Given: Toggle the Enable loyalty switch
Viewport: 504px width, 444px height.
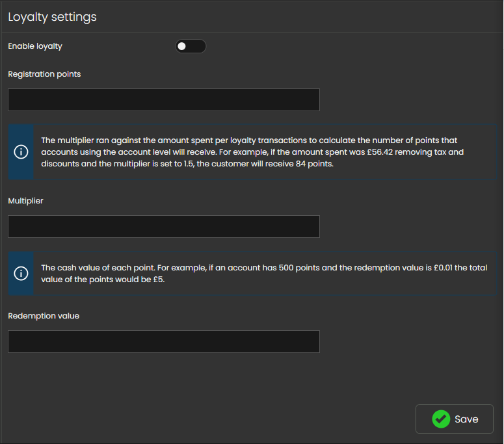Looking at the screenshot, I should (191, 46).
